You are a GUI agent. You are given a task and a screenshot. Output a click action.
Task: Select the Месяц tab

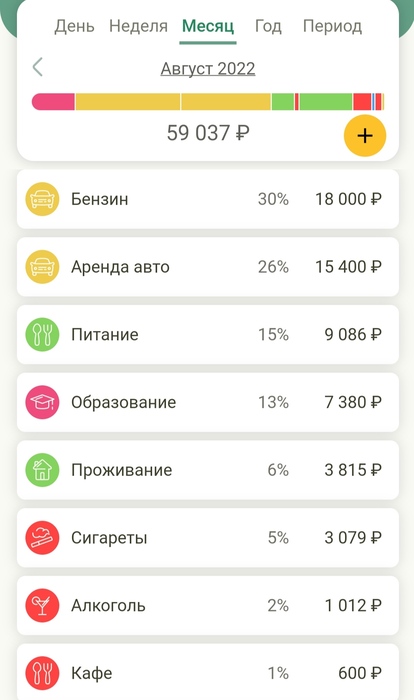pyautogui.click(x=208, y=27)
